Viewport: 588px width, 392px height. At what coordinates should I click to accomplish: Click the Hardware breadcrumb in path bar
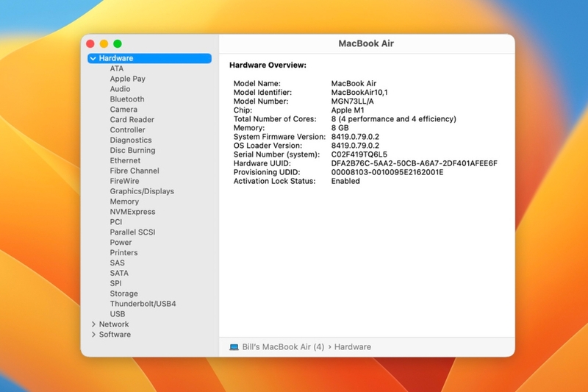[x=353, y=347]
